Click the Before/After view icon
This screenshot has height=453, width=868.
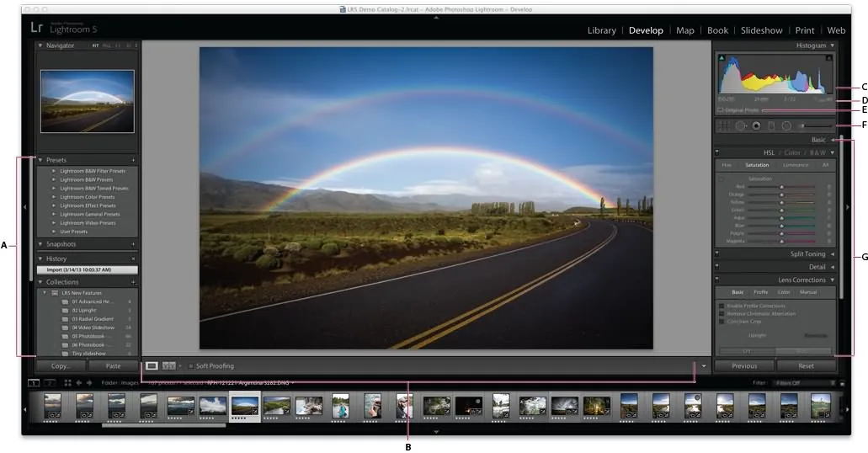[x=168, y=366]
